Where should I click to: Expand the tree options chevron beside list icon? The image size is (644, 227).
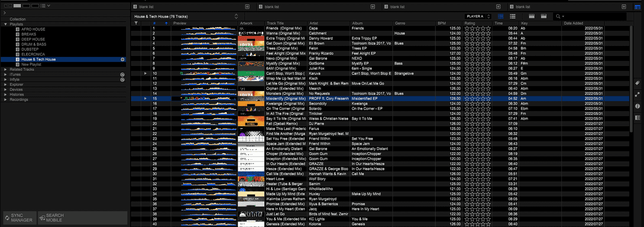tap(49, 6)
